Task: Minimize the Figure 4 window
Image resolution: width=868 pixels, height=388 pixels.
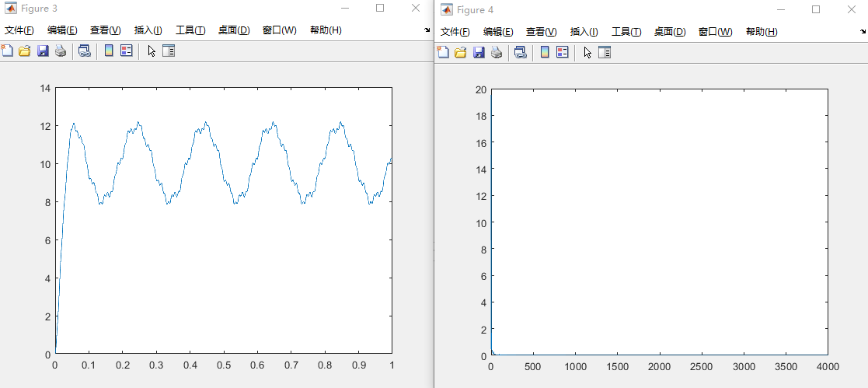Action: pos(781,9)
